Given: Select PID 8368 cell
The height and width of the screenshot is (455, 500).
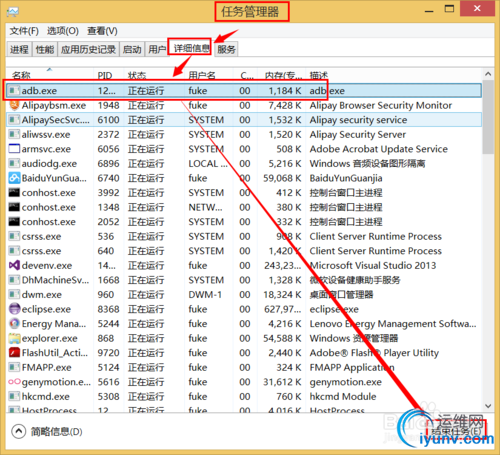Looking at the screenshot, I should coord(108,309).
